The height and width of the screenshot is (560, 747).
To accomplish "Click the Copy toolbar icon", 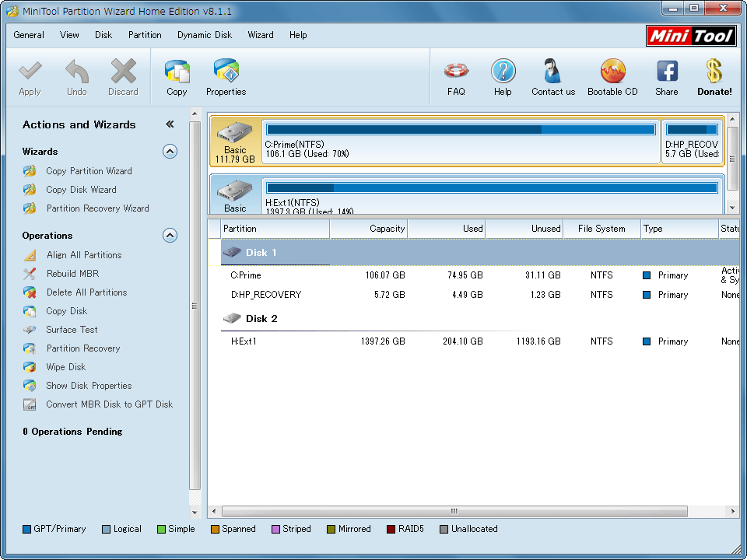I will pos(177,72).
